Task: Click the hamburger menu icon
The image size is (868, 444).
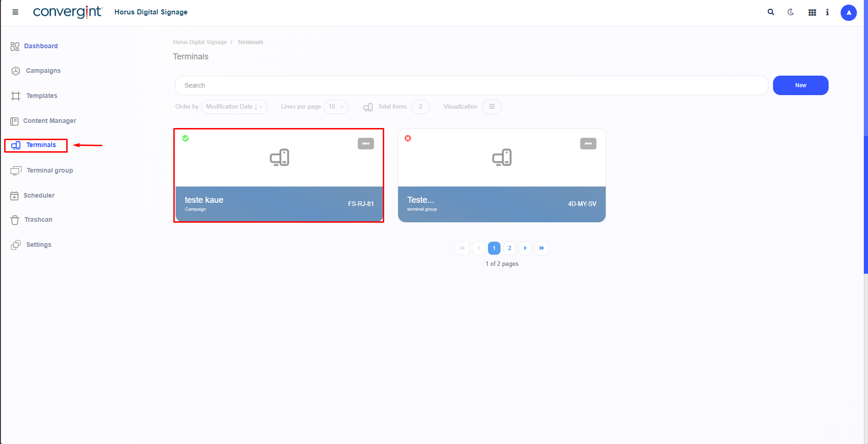Action: click(15, 12)
